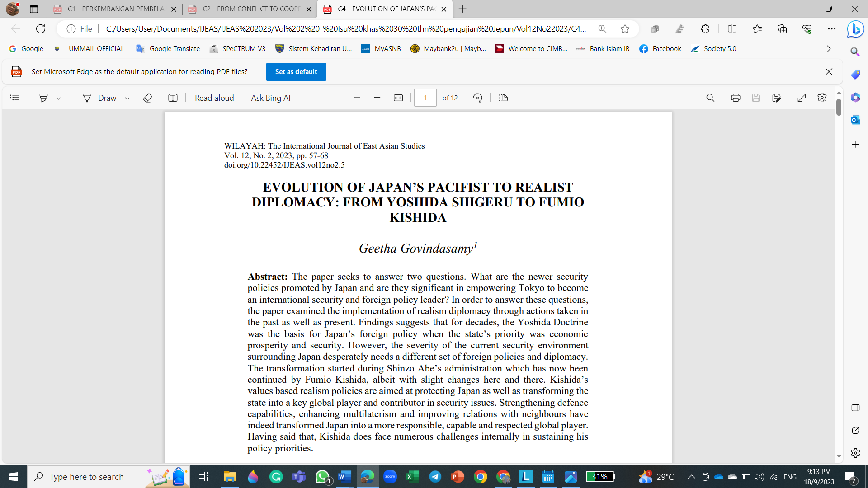Open the Favorites list
Viewport: 868px width, 488px height.
coord(757,29)
